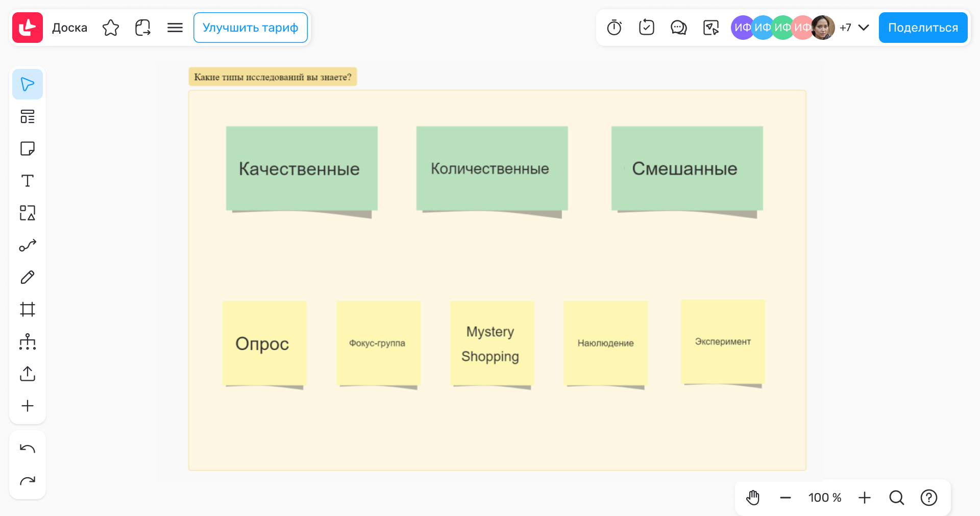Select the connector line tool

(28, 245)
